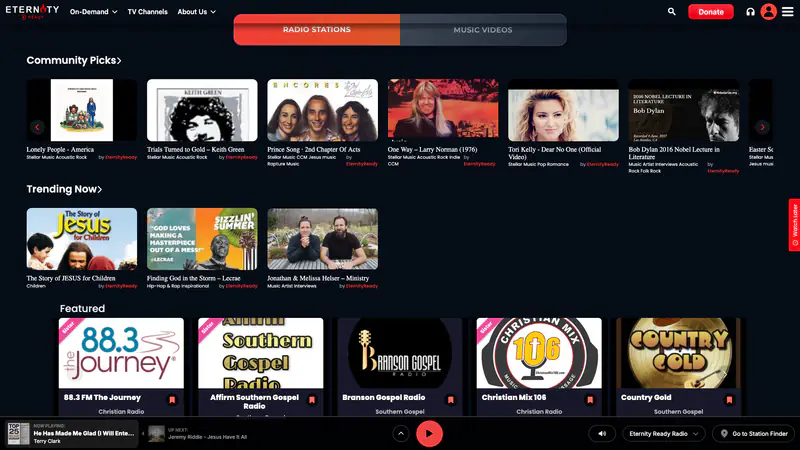The width and height of the screenshot is (800, 450).
Task: Open TV Channels page
Action: point(147,12)
